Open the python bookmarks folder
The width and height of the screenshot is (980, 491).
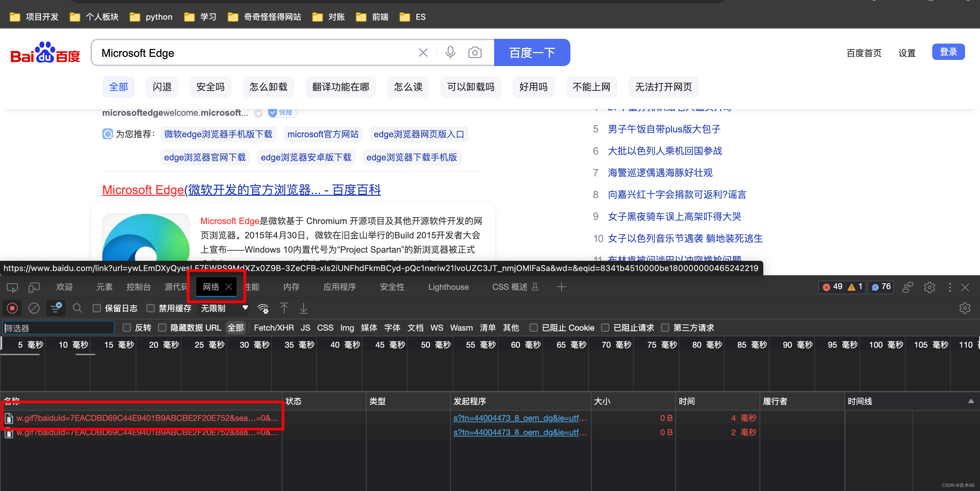[x=151, y=17]
